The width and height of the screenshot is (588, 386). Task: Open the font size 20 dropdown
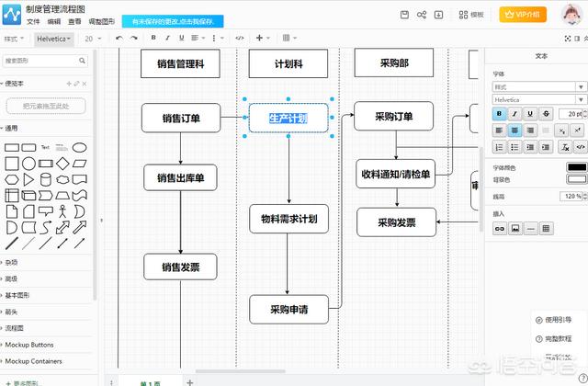point(93,39)
